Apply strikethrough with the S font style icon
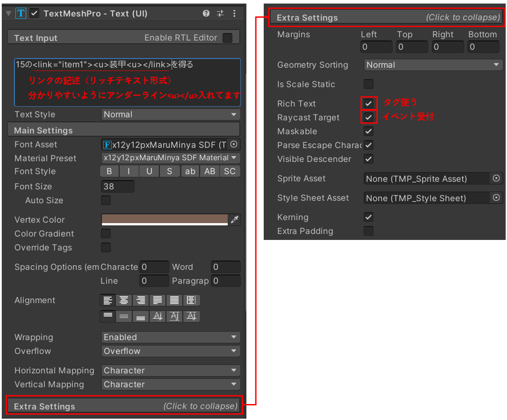 [169, 171]
